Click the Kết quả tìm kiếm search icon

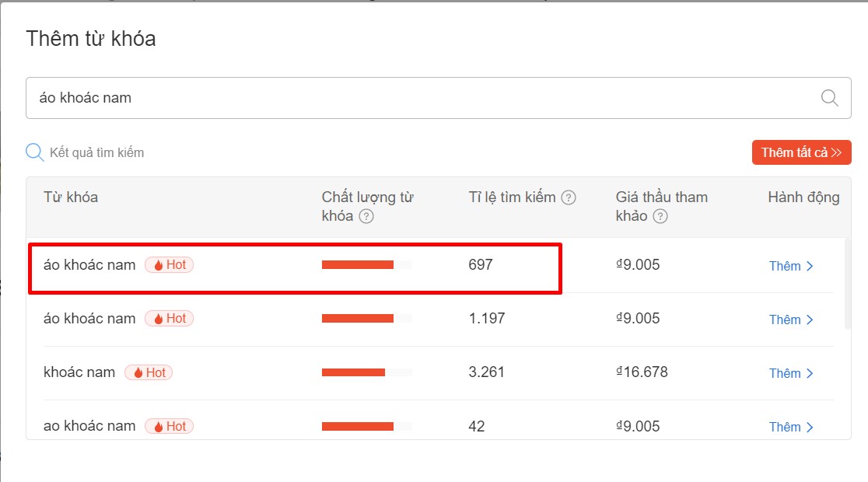point(35,152)
